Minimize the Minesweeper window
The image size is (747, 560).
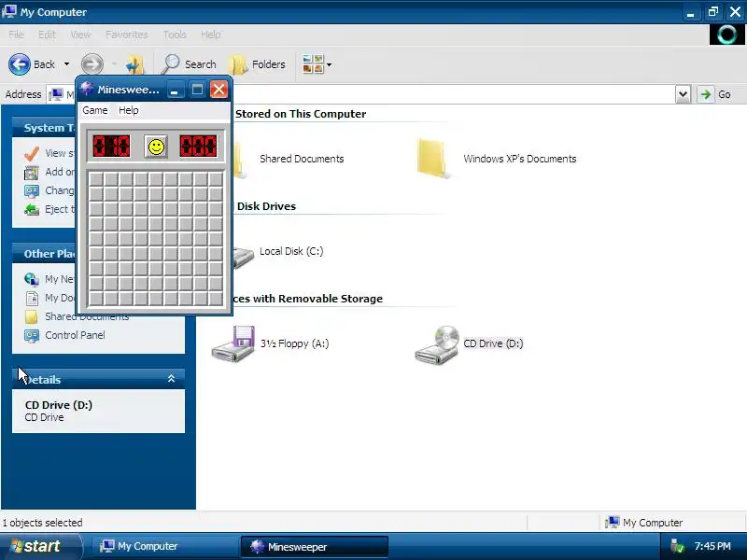coord(175,90)
